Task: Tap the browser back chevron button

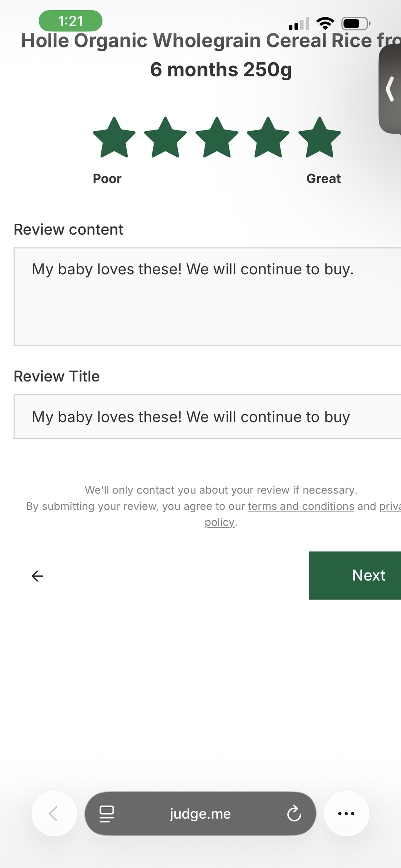Action: click(x=54, y=814)
